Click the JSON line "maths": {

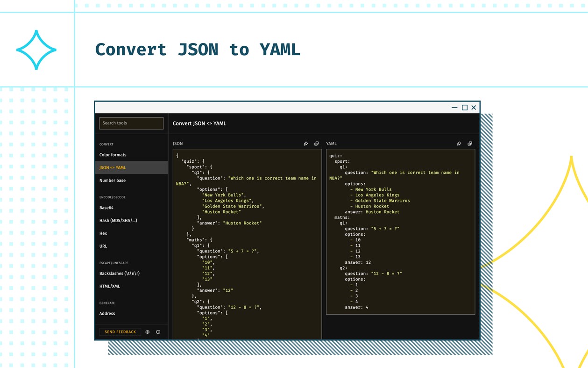coord(199,240)
